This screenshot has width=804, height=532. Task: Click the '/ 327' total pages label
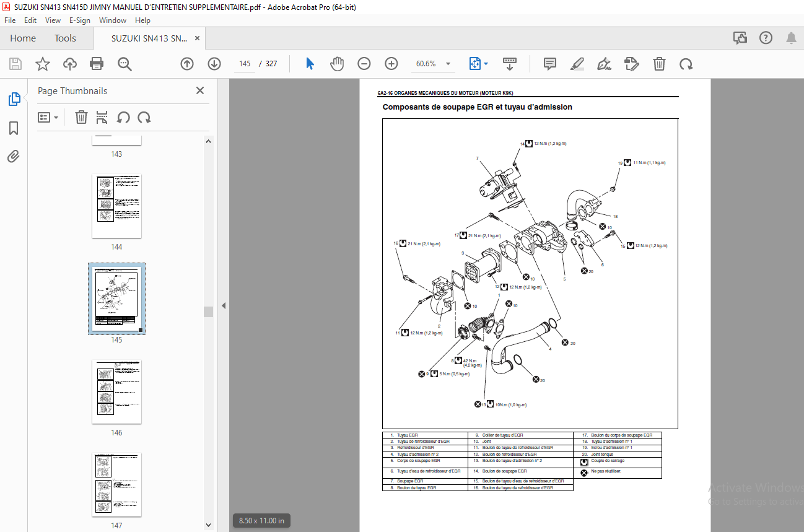tap(268, 64)
